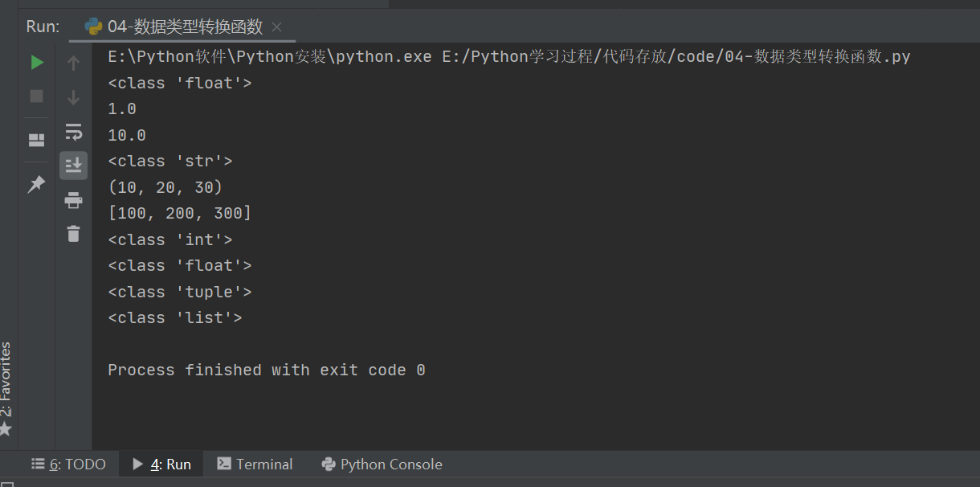980x487 pixels.
Task: Open the Python Console tool window
Action: tap(382, 464)
